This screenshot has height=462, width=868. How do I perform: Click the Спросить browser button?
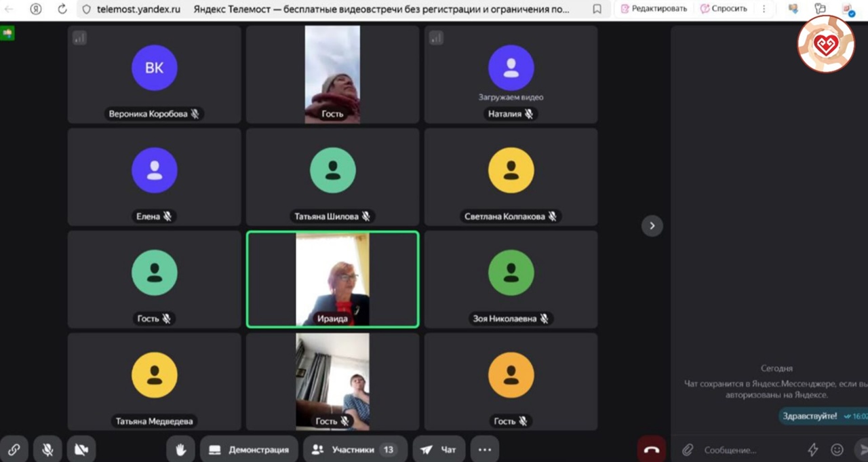point(724,9)
